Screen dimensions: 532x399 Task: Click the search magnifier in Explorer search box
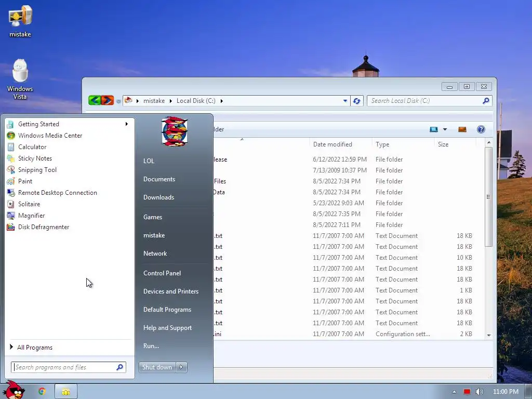[486, 101]
